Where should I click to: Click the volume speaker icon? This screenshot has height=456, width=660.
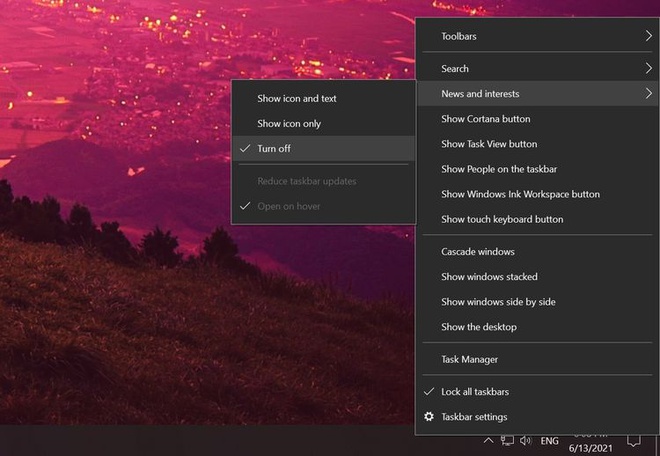click(525, 441)
